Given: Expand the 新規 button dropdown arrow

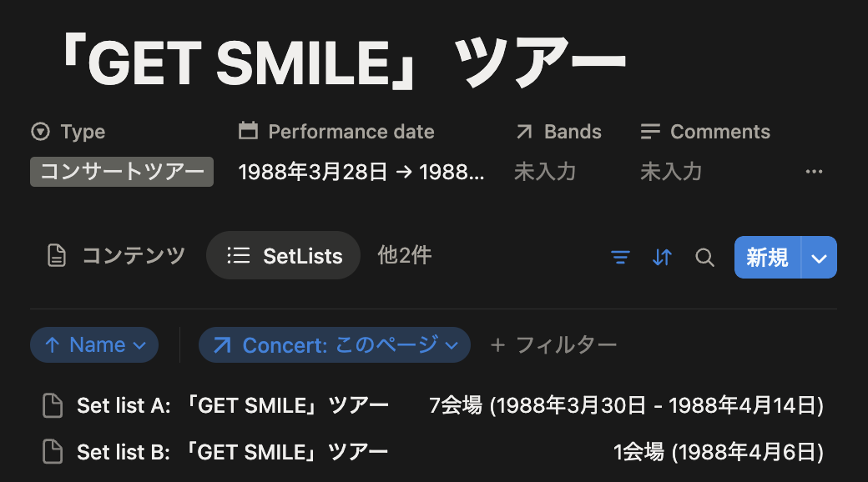Looking at the screenshot, I should click(820, 258).
